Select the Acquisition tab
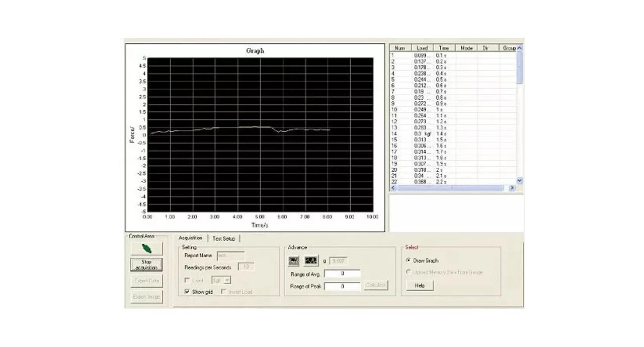 pyautogui.click(x=190, y=238)
